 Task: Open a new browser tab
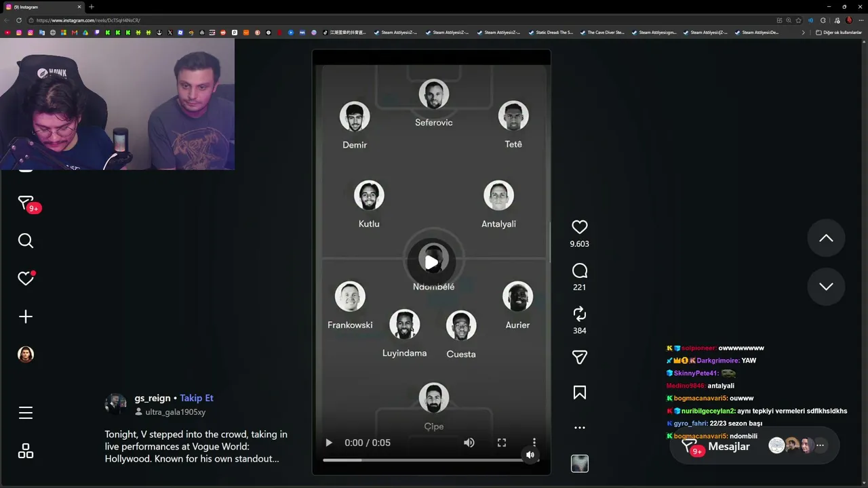coord(92,7)
